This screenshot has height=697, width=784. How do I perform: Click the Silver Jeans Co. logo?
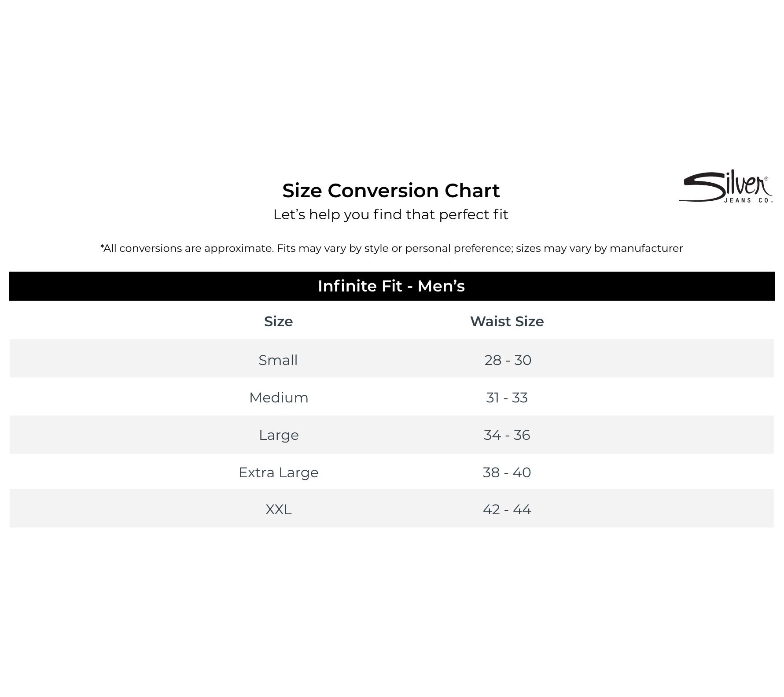click(725, 187)
